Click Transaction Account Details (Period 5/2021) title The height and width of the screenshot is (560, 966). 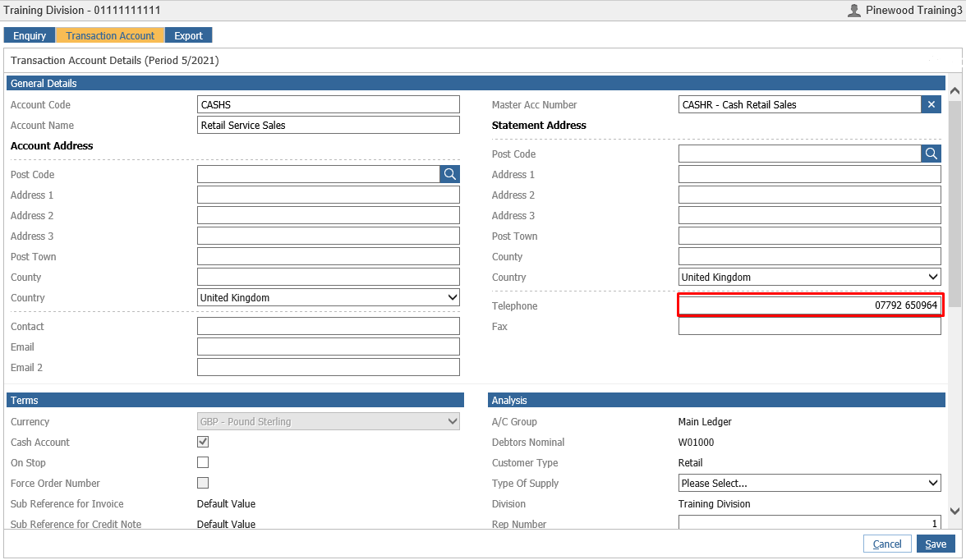click(115, 61)
